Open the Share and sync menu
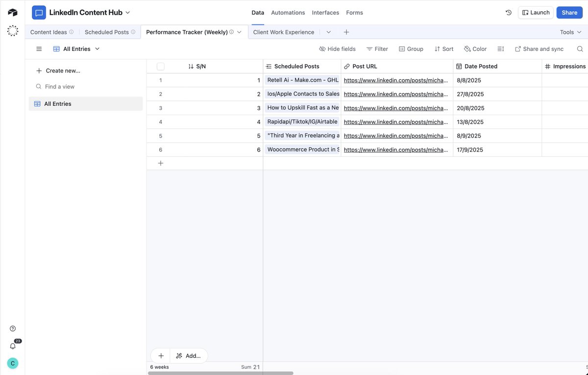This screenshot has height=375, width=588. [x=539, y=49]
